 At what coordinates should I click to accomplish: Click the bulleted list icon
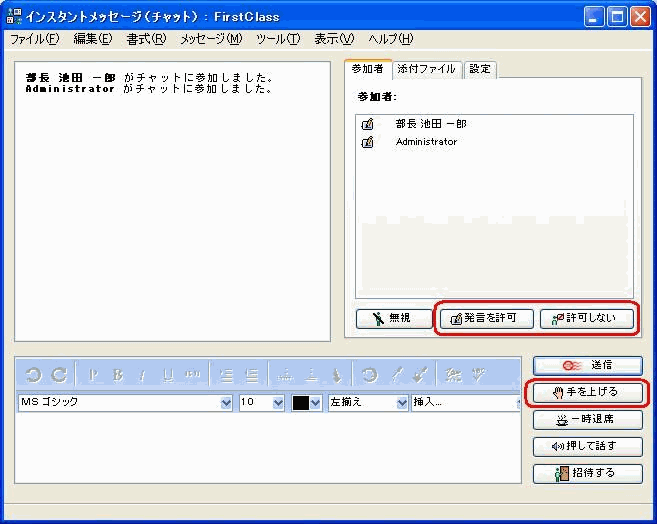pos(252,375)
